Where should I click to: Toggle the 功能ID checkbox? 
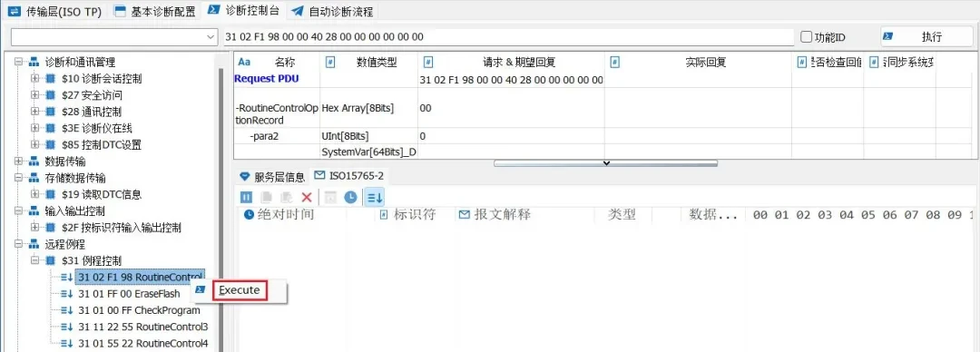click(x=807, y=37)
